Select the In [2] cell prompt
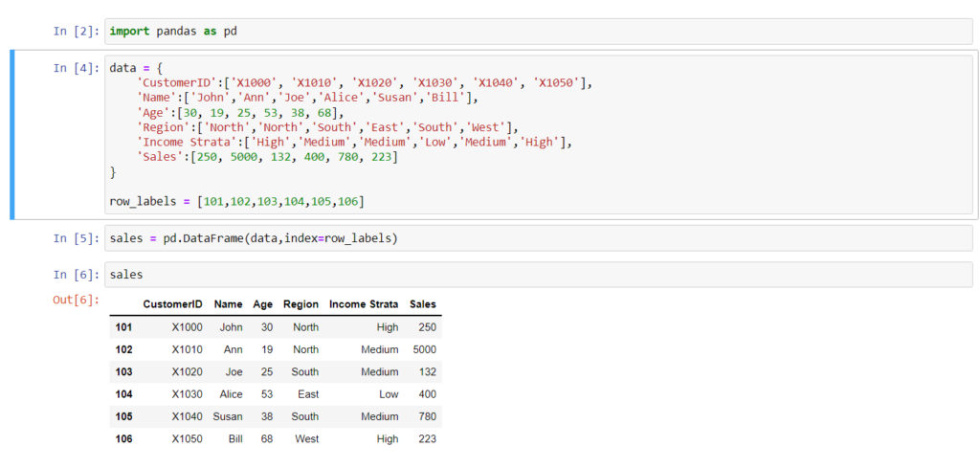The image size is (980, 469). click(x=74, y=32)
